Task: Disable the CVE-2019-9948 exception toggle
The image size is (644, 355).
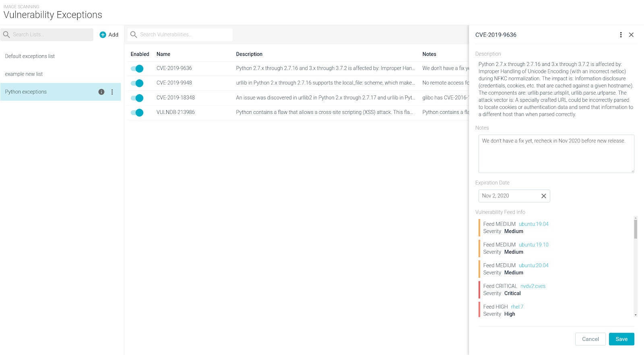Action: (137, 83)
